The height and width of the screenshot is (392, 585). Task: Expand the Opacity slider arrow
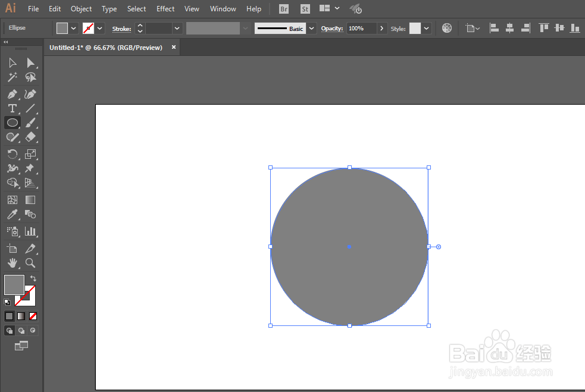coord(381,29)
